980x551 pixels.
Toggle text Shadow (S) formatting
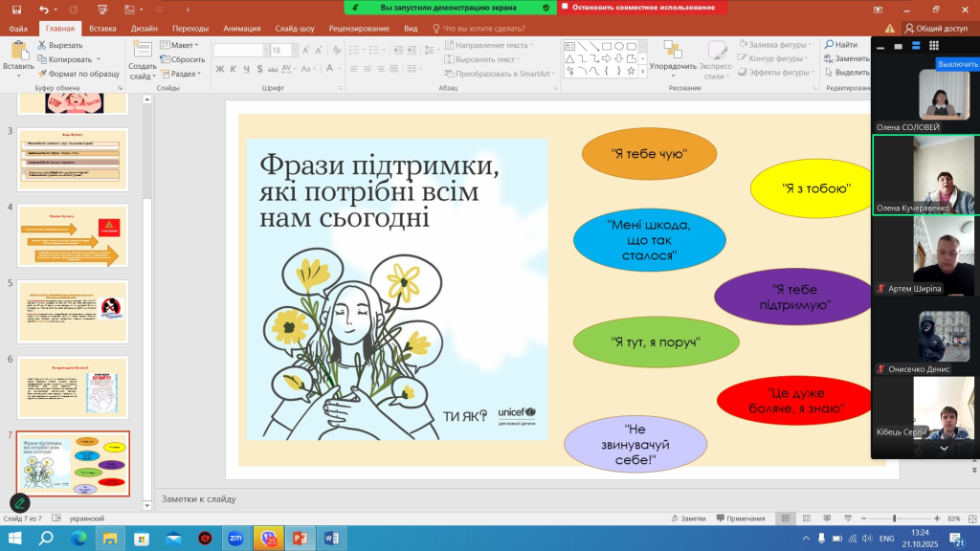pos(259,69)
